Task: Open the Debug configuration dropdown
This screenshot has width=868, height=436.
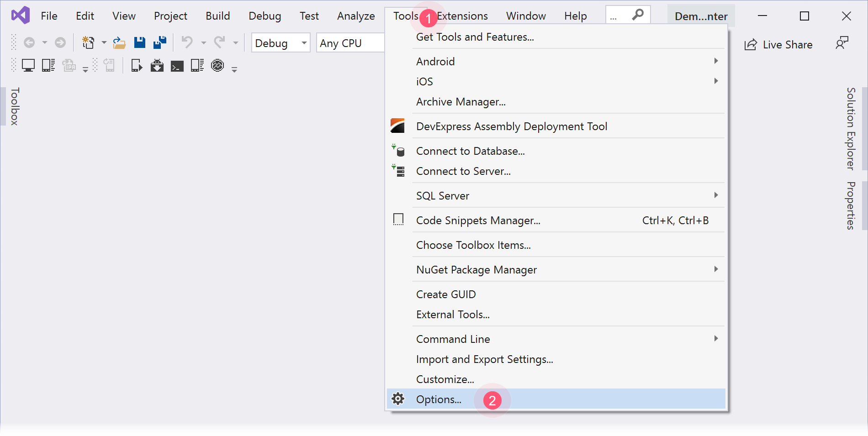Action: [x=281, y=43]
